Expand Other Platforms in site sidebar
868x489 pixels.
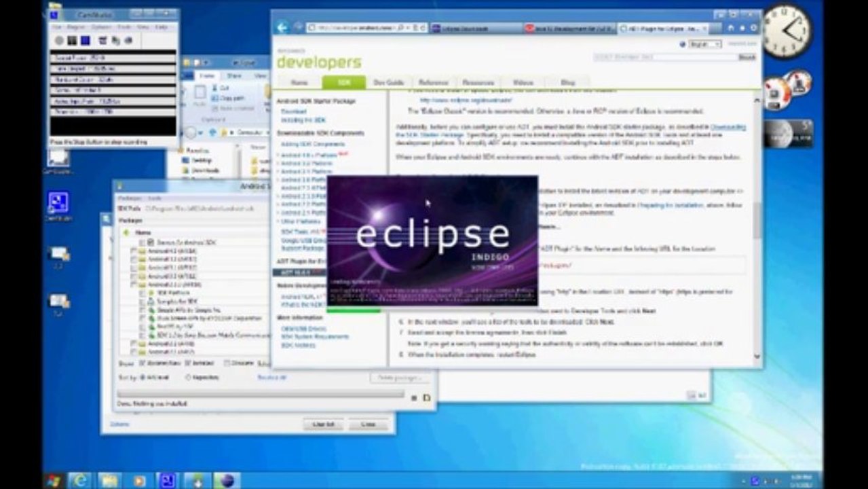(x=301, y=222)
